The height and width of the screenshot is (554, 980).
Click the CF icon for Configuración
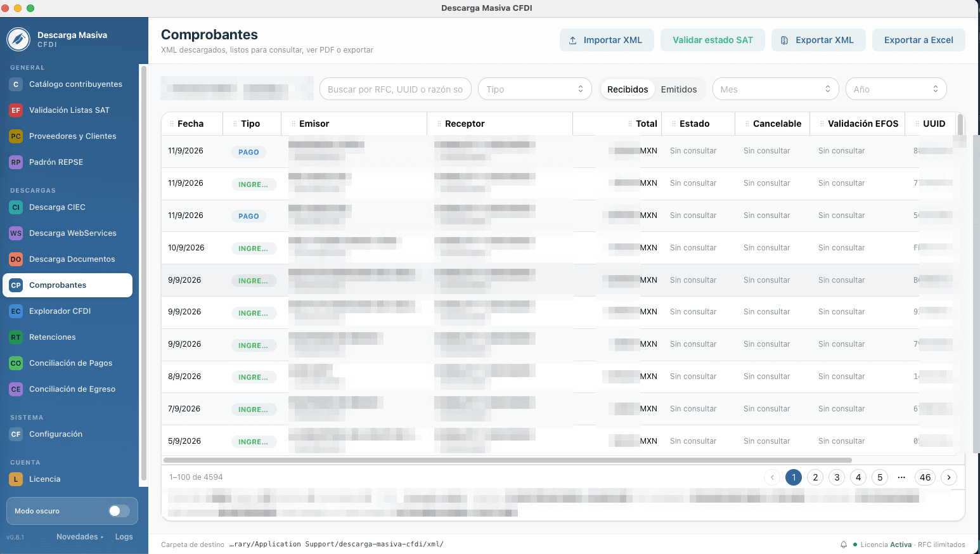coord(16,434)
